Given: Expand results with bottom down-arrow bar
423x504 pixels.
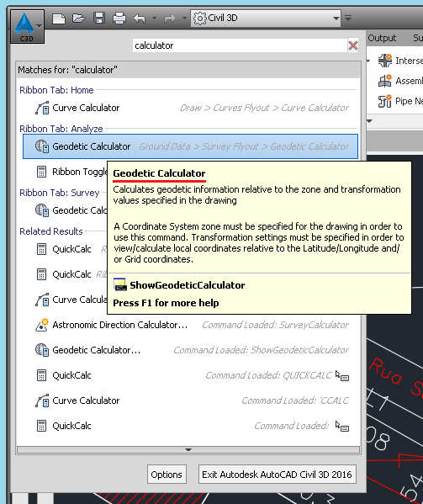Looking at the screenshot, I should [188, 449].
